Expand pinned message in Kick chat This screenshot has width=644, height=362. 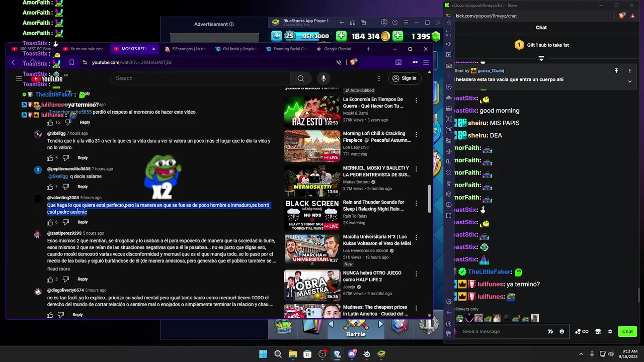[629, 81]
